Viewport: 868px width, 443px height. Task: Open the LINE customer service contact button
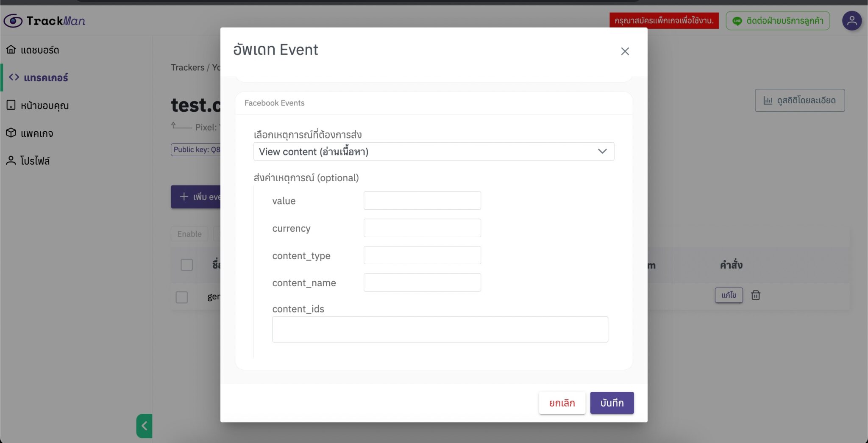777,21
